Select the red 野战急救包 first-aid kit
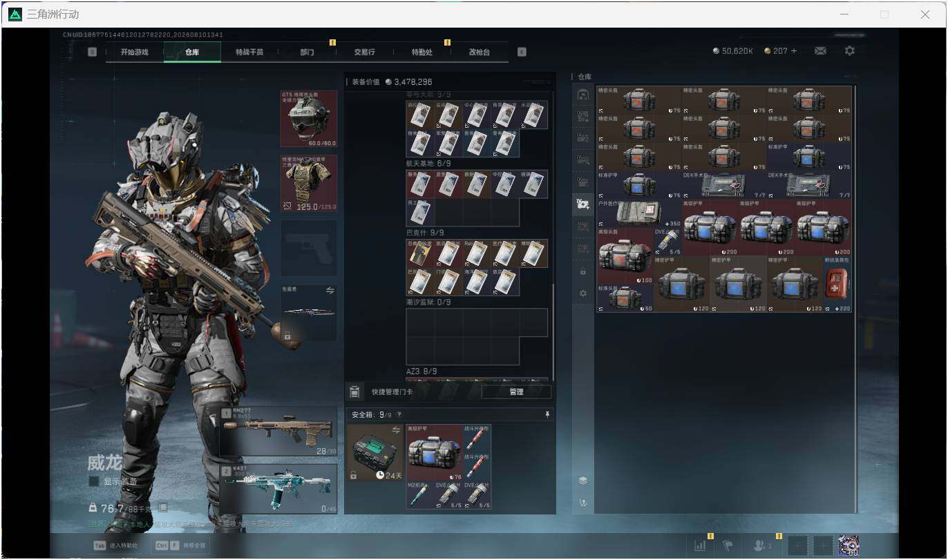 [837, 284]
